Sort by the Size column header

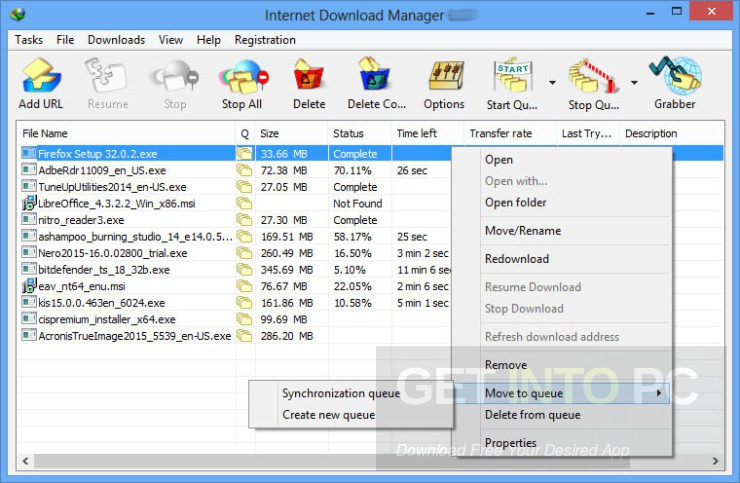[292, 133]
